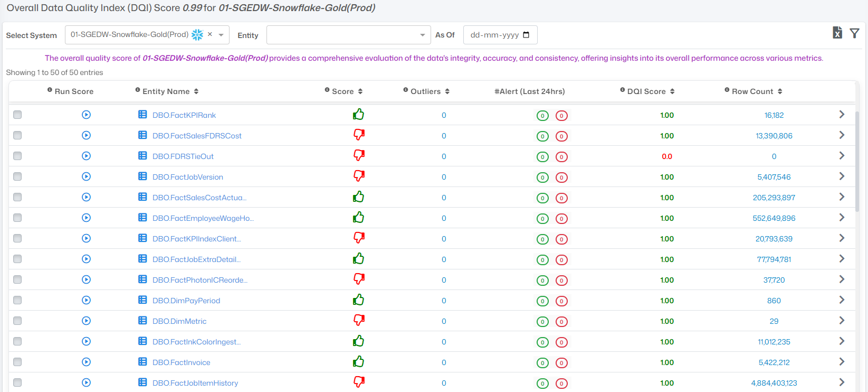The image size is (868, 392).
Task: Click green alert circle for DBO.DimMetric
Action: [542, 322]
